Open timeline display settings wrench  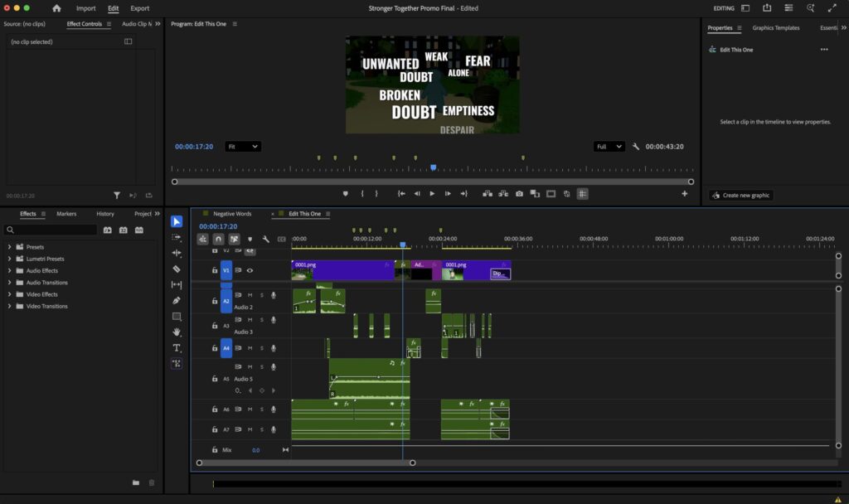click(265, 240)
